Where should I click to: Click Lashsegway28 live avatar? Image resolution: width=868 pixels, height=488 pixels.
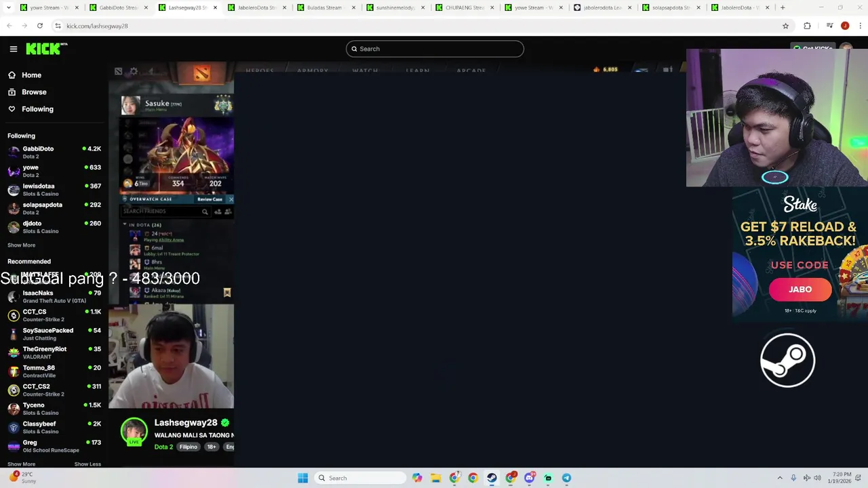[134, 432]
